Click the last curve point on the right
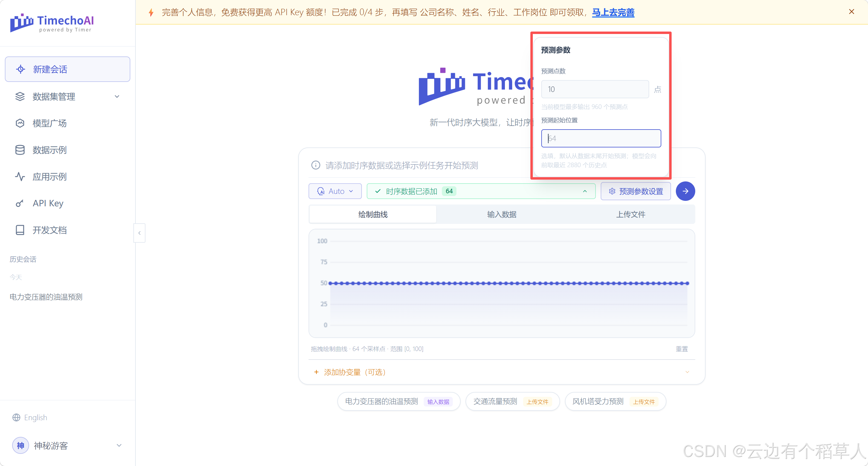Viewport: 868px width, 466px height. tap(687, 283)
